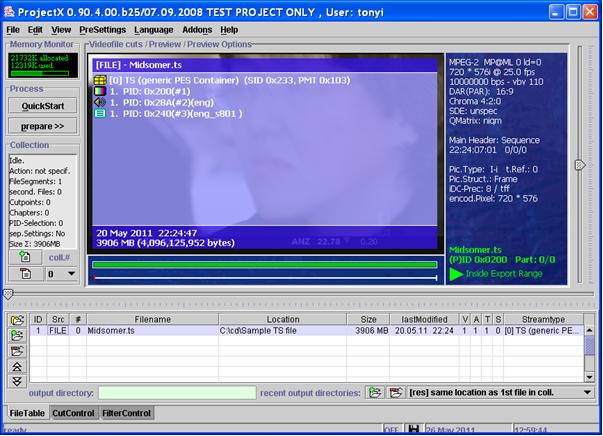Image resolution: width=603 pixels, height=436 pixels.
Task: Click the '[0] TS (generic PE...' streamtype cell
Action: click(543, 331)
